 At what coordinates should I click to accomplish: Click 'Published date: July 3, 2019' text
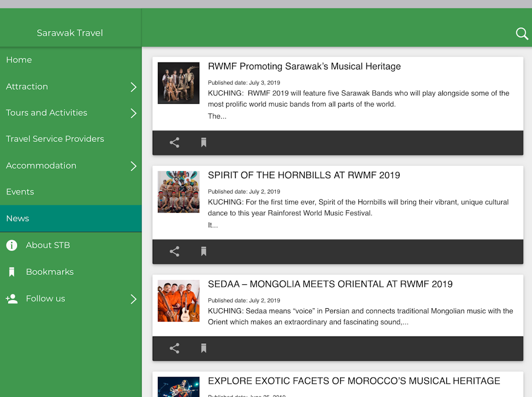244,82
